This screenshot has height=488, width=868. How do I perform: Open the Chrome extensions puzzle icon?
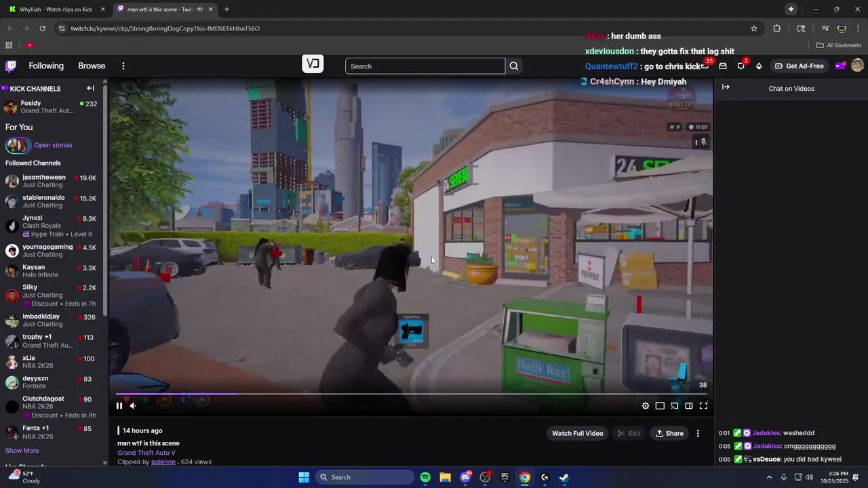tap(777, 28)
